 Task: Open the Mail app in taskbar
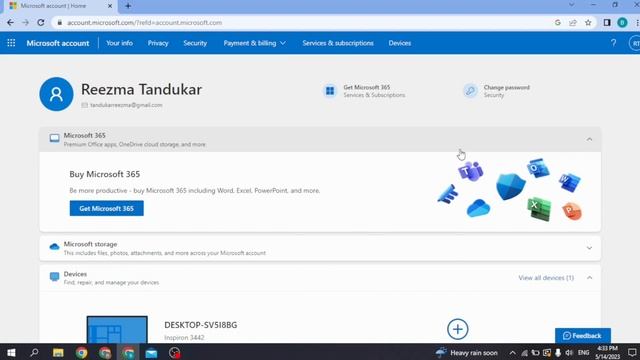151,352
